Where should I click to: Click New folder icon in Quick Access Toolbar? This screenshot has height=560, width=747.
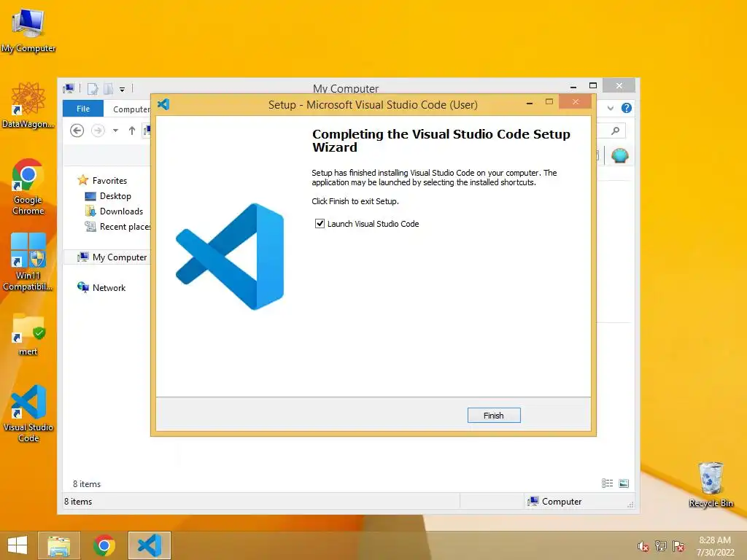109,88
